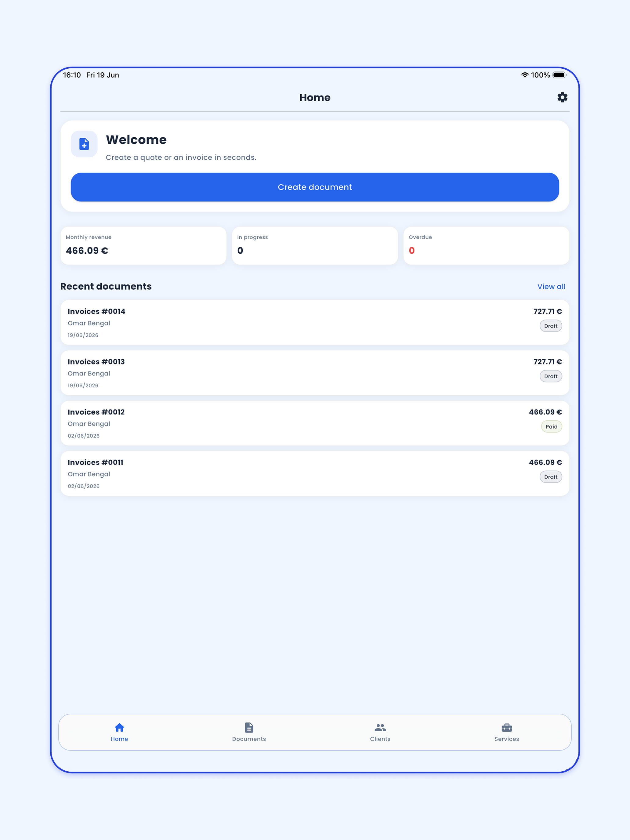
Task: Open the In progress card
Action: tap(315, 246)
